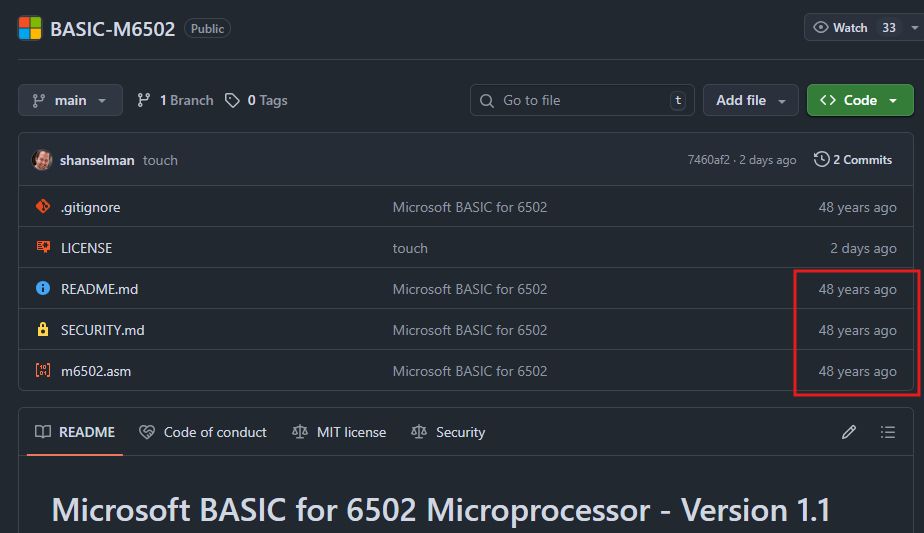The width and height of the screenshot is (924, 533).
Task: Open the latest commit message 'touch' by shanselman
Action: (160, 160)
